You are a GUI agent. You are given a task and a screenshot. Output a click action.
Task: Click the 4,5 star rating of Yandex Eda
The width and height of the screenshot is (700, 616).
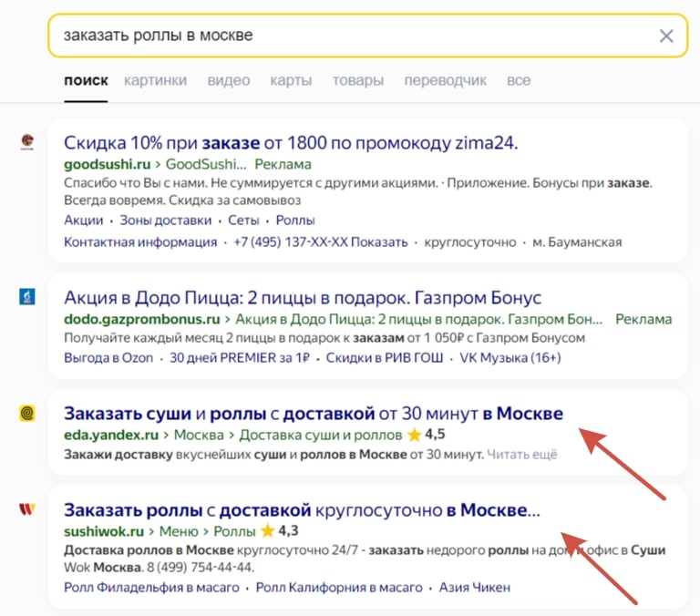click(x=427, y=435)
